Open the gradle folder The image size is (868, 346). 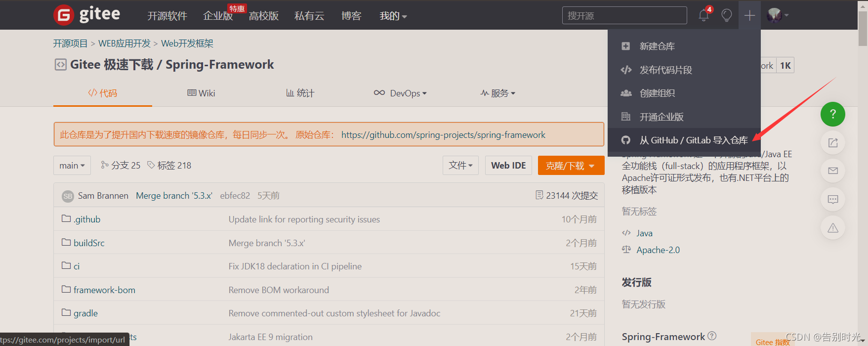point(85,313)
